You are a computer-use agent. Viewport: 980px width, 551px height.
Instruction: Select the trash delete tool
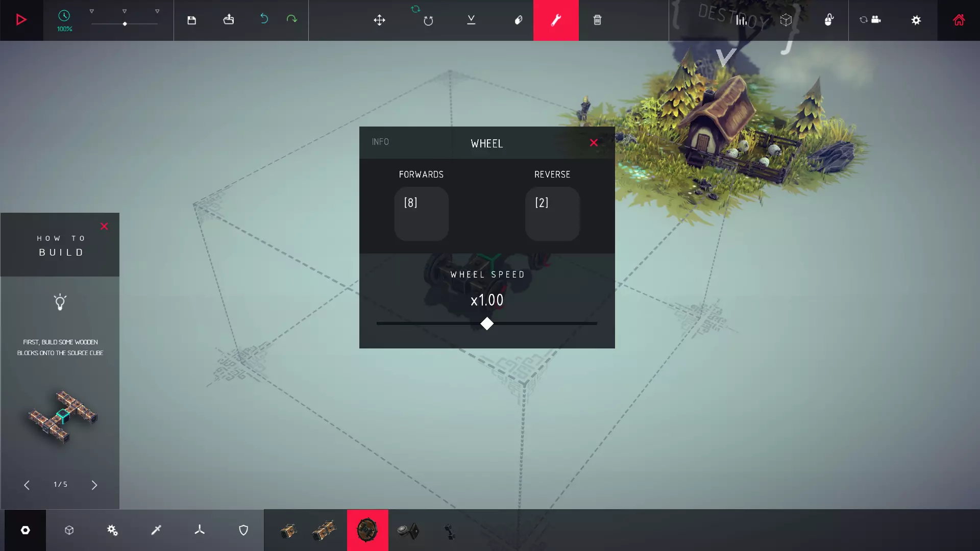(597, 20)
